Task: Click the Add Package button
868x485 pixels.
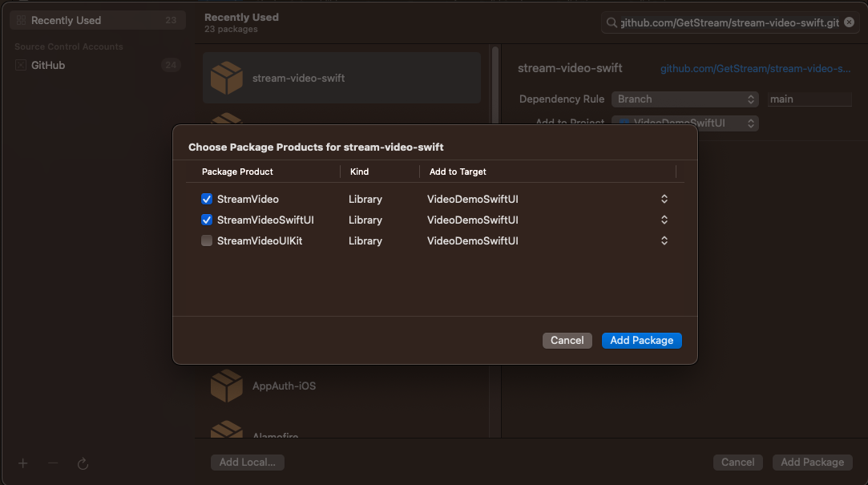Action: pyautogui.click(x=641, y=340)
